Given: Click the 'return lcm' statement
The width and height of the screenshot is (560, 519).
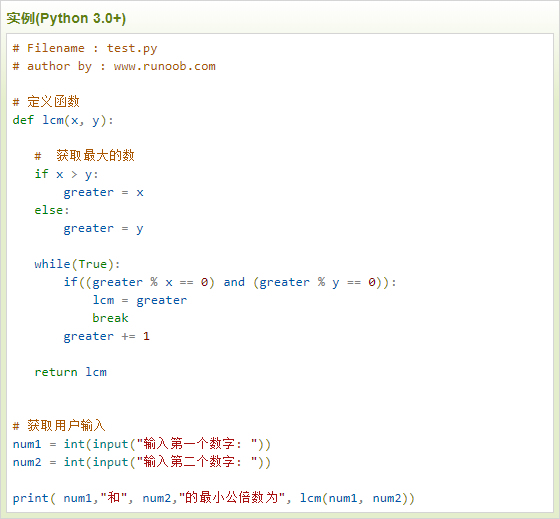Looking at the screenshot, I should point(70,372).
